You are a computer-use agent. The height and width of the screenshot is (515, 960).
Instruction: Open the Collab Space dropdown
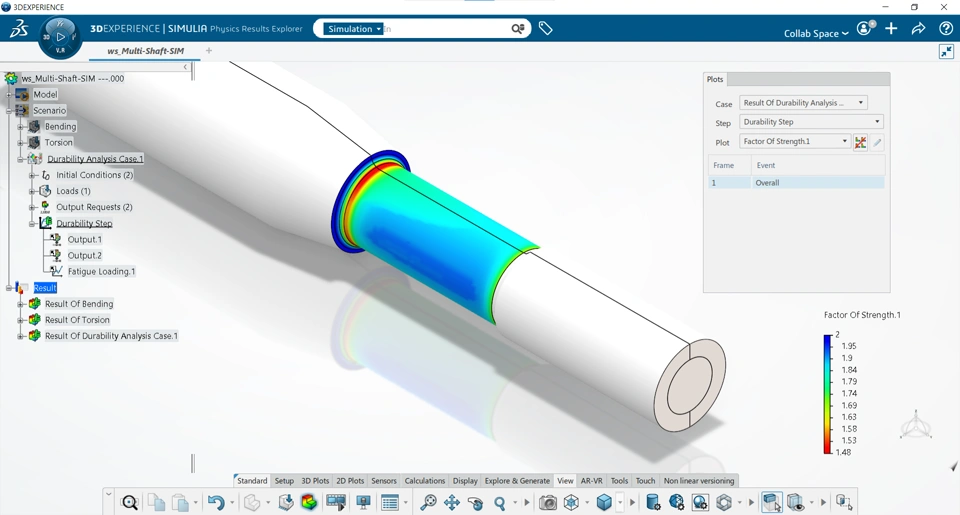(x=816, y=34)
